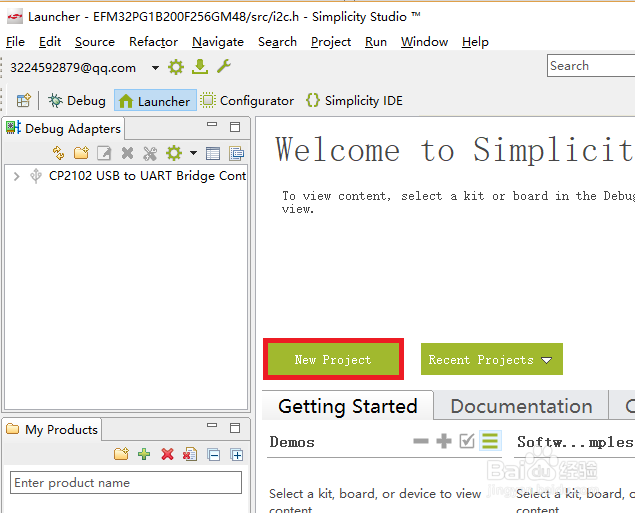Click the table view icon in Debug Adapters
635x513 pixels.
213,153
